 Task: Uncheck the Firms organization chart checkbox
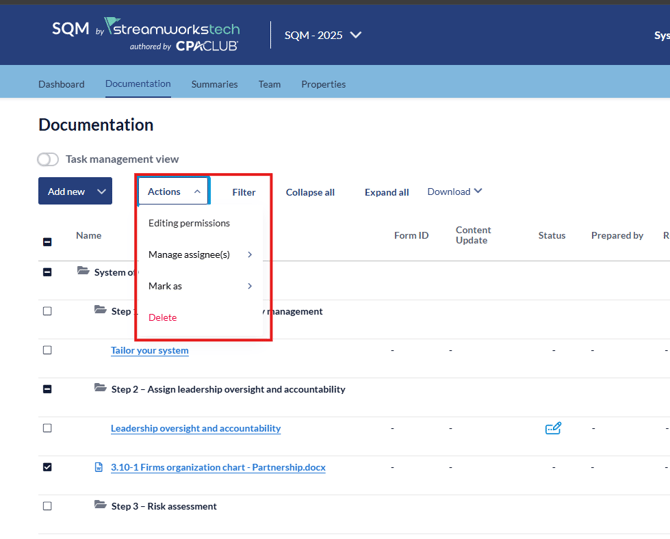[x=47, y=467]
